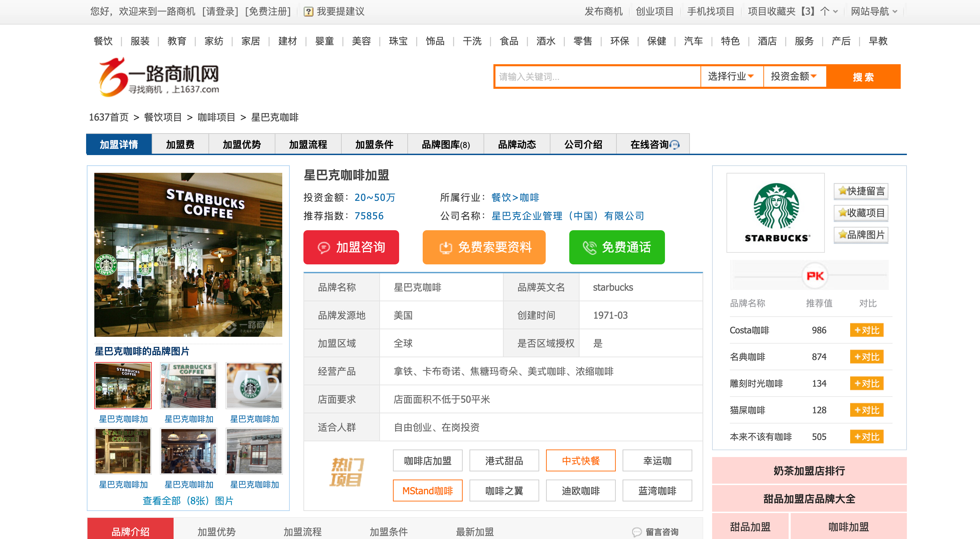Click the question mark suggestion icon
980x539 pixels.
click(308, 12)
